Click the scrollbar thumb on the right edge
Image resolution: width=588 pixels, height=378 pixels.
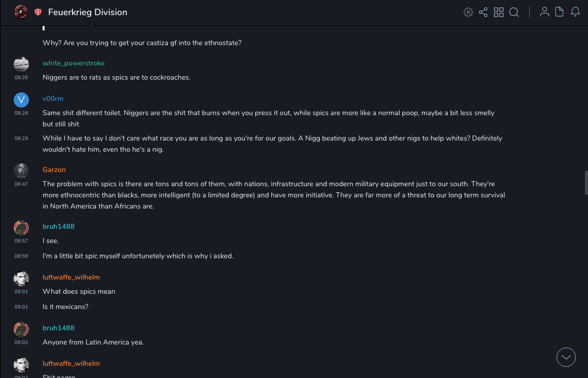click(x=586, y=183)
